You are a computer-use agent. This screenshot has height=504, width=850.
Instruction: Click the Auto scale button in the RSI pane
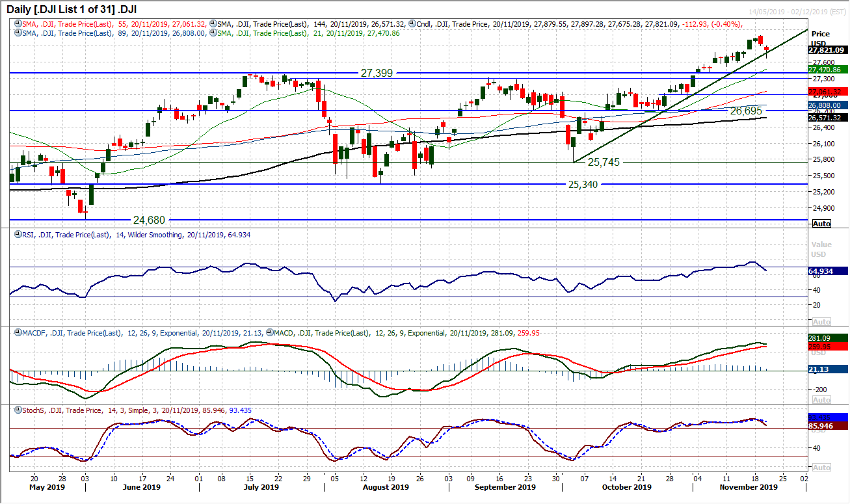(x=822, y=322)
